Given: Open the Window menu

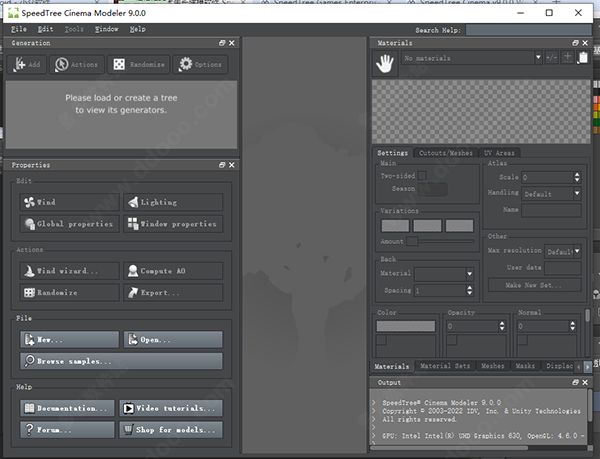Looking at the screenshot, I should (107, 29).
